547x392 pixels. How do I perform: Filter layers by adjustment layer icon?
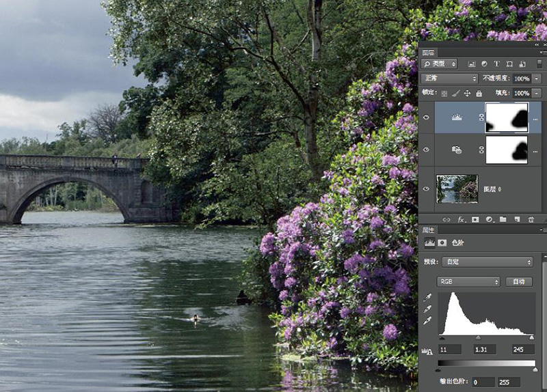point(484,64)
